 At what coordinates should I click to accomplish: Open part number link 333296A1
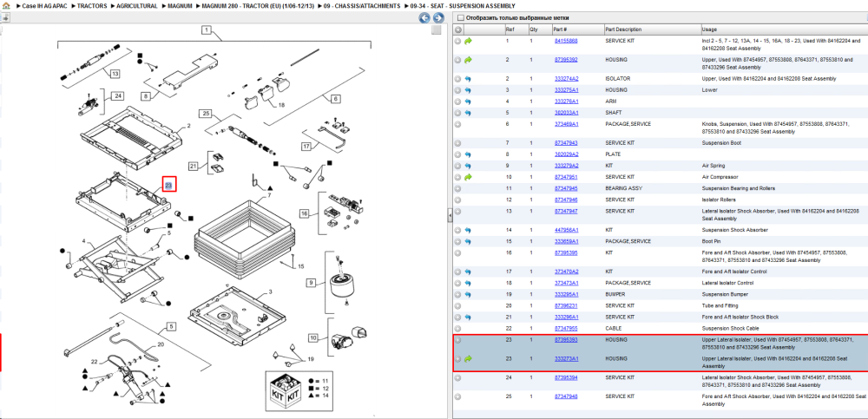tap(566, 318)
